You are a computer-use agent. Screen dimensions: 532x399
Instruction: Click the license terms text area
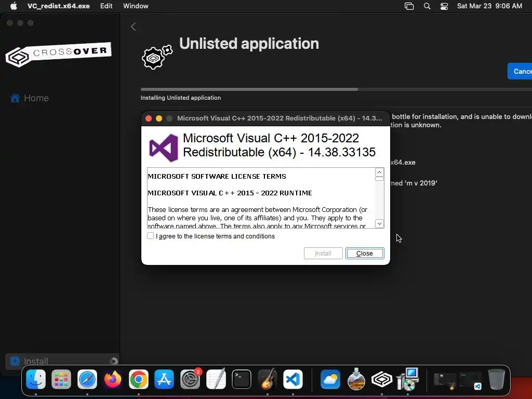[x=261, y=198]
